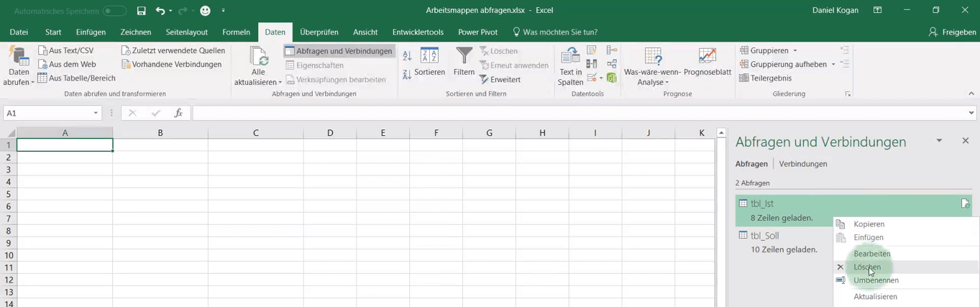Expand the formula bar with the chevron
Viewport: 980px width, 307px height.
(971, 113)
